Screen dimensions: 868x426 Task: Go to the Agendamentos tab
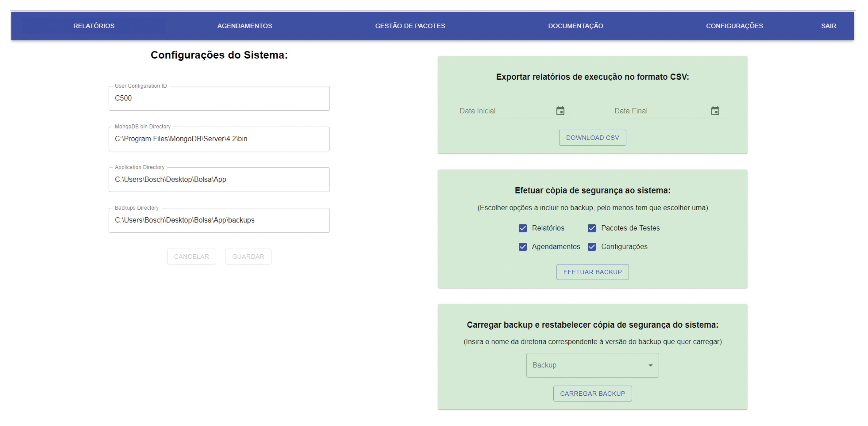click(245, 26)
